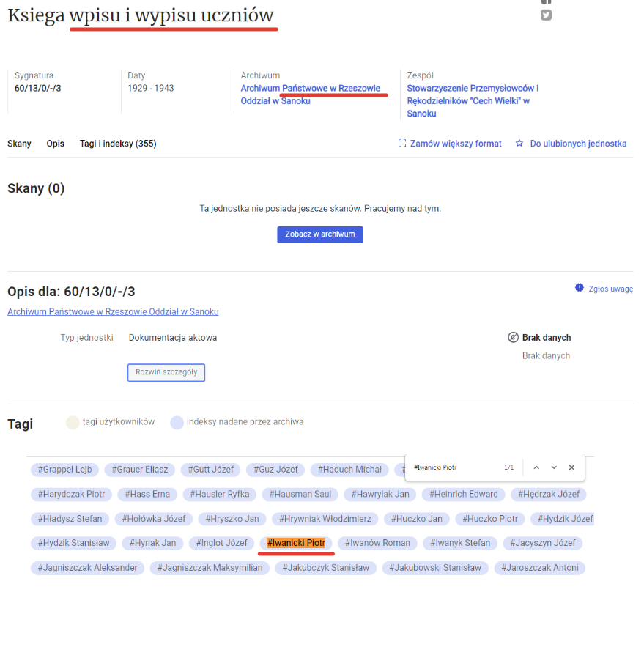Open Tagi i indeksy (355) tab
Screen dimensions: 644x647
tap(118, 144)
